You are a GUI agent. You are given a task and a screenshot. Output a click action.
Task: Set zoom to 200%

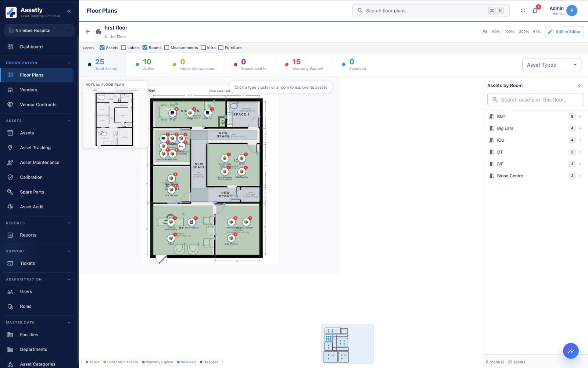point(524,32)
